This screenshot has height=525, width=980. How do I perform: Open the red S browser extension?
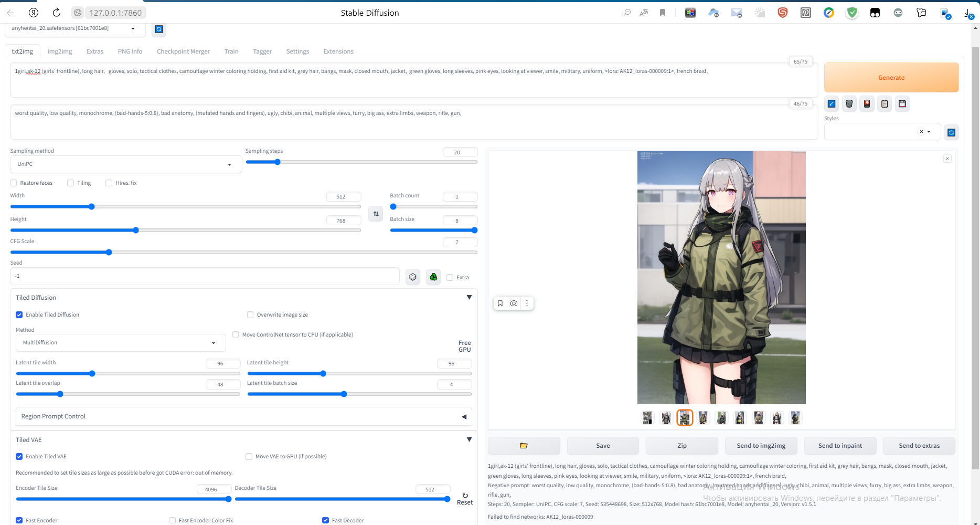point(783,13)
